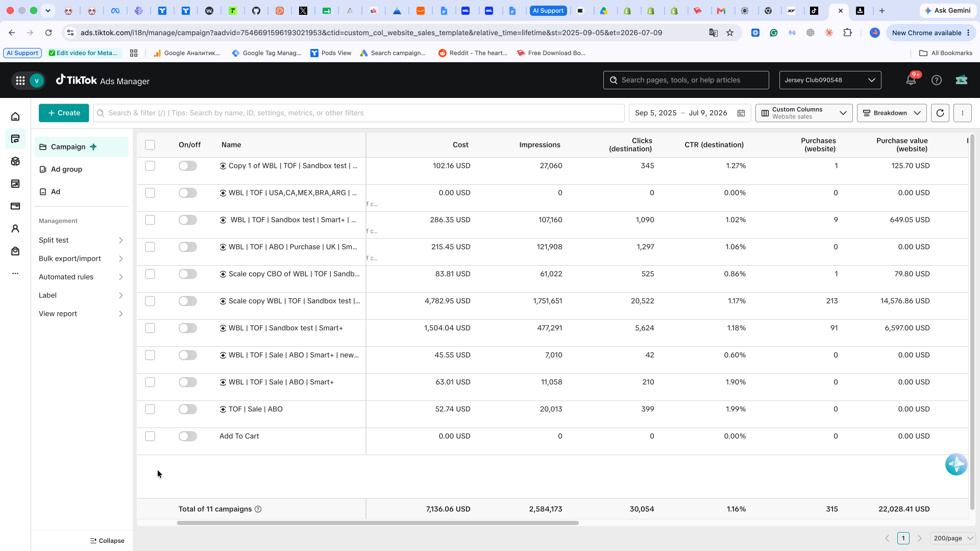
Task: Open the account user sidebar icon
Action: pyautogui.click(x=15, y=229)
